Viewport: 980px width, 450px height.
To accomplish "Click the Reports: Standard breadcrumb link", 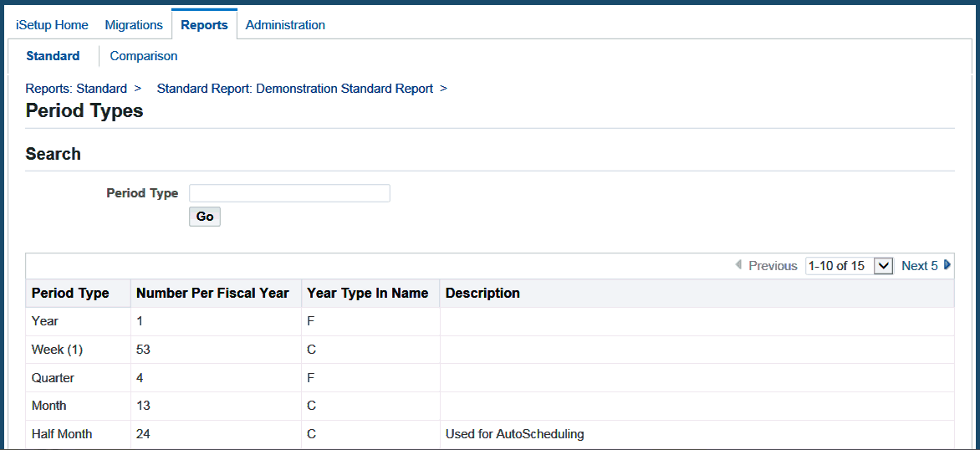I will coord(76,88).
